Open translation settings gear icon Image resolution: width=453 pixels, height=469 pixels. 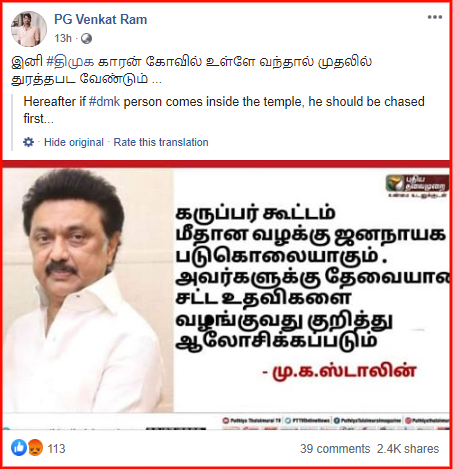click(28, 142)
